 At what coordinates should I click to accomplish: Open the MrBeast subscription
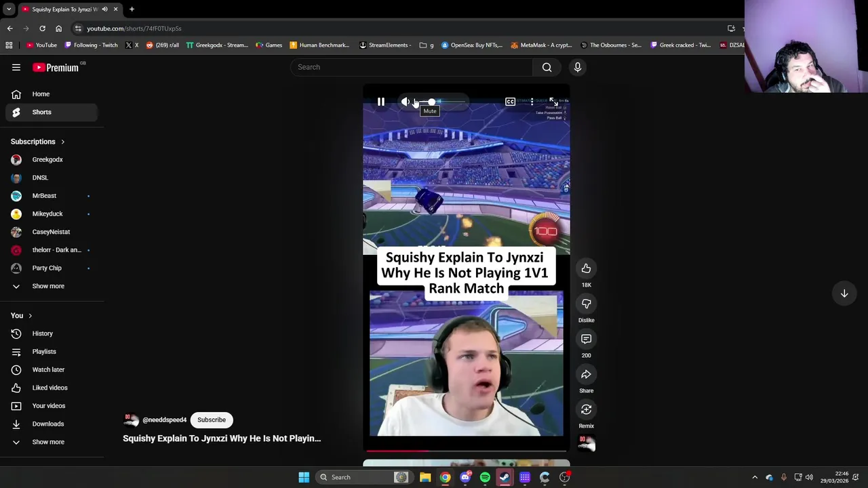[52, 196]
